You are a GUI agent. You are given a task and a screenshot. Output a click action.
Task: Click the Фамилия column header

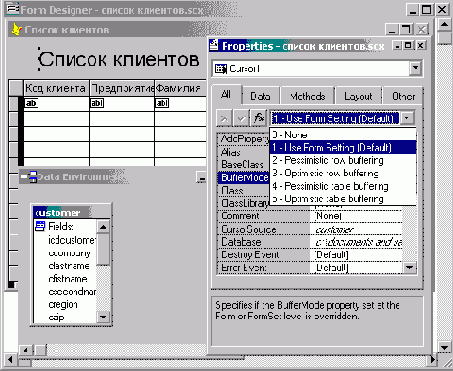180,88
